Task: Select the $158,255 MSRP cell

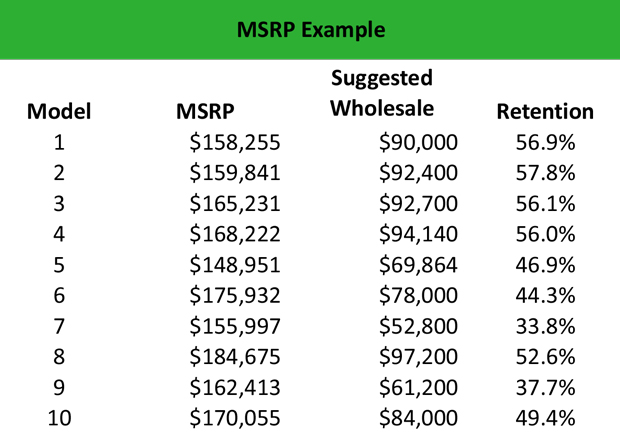Action: [234, 142]
